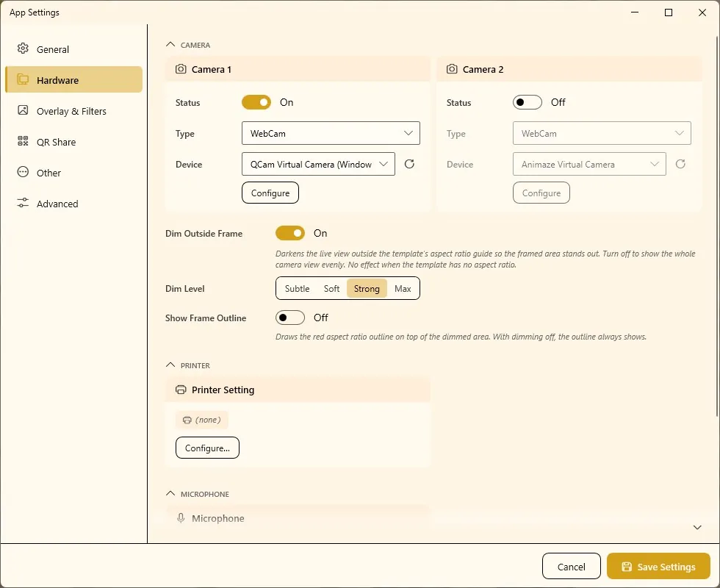Viewport: 720px width, 588px height.
Task: Set Dim Level to Max
Action: (403, 288)
